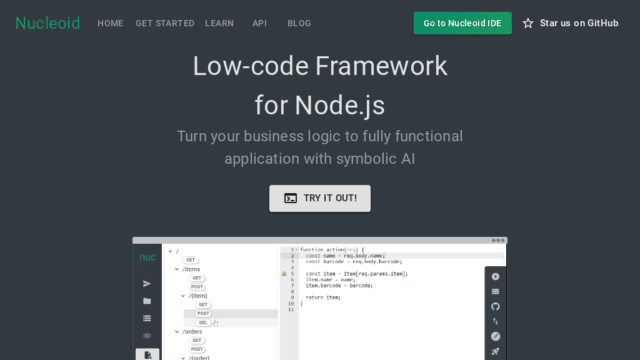The height and width of the screenshot is (360, 640).
Task: Click the nuc logo in IDE sidebar
Action: [x=147, y=257]
